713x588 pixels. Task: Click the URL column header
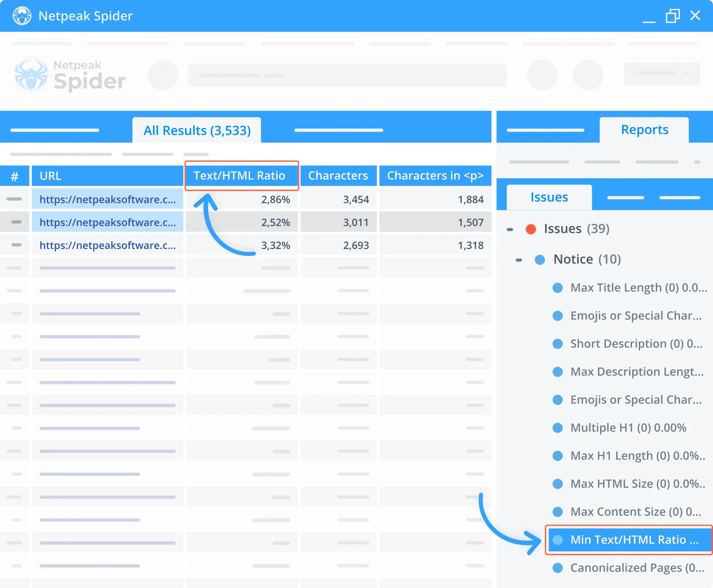[108, 176]
